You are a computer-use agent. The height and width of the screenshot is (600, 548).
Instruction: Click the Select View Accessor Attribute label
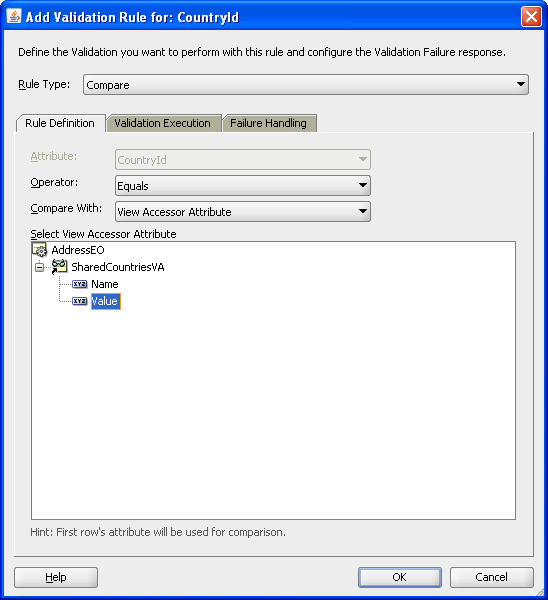(103, 234)
